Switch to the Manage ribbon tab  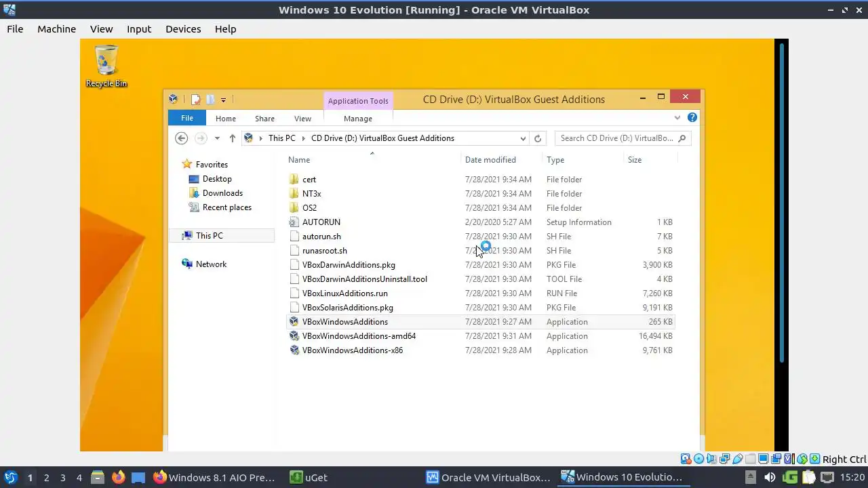pyautogui.click(x=358, y=119)
